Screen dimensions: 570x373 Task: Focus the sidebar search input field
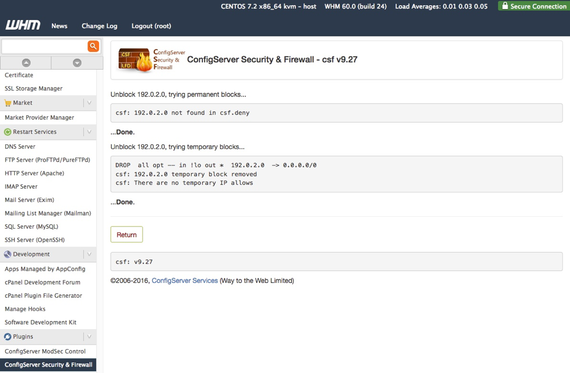coord(44,46)
